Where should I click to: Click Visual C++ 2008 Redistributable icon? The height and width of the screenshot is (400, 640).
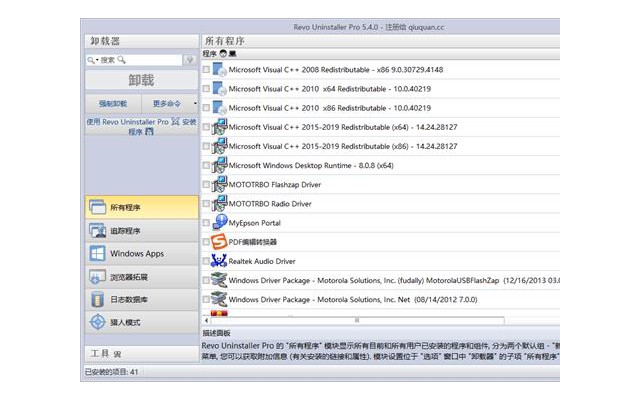coord(219,69)
